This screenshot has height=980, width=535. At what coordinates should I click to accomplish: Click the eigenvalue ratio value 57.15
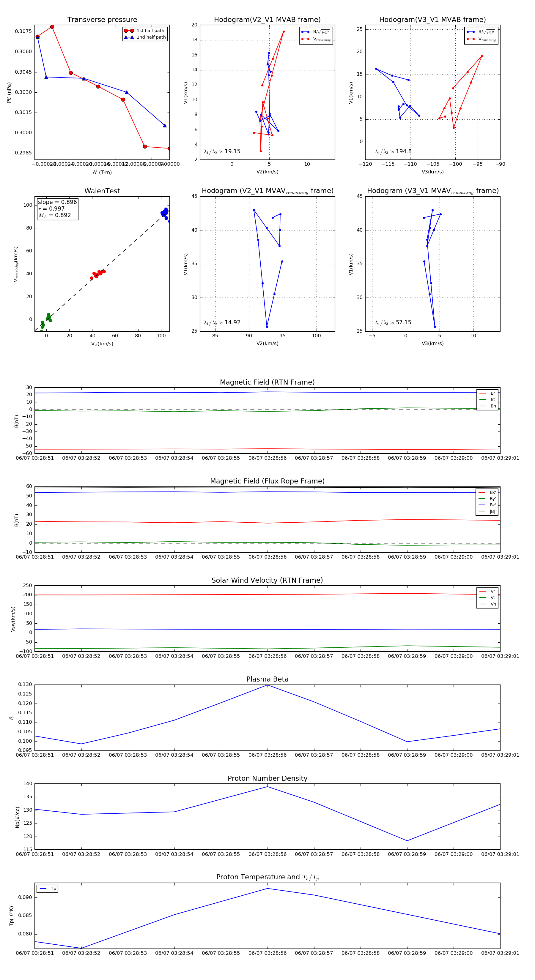point(404,323)
